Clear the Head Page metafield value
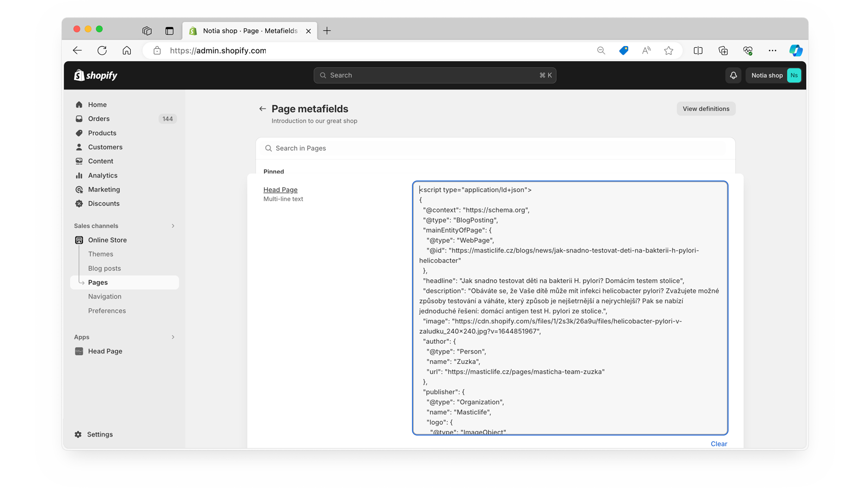 click(x=719, y=444)
